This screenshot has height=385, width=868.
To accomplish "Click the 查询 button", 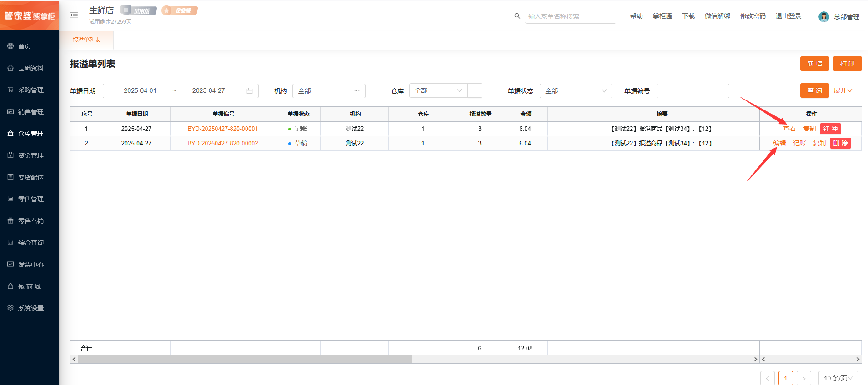I will pos(814,90).
